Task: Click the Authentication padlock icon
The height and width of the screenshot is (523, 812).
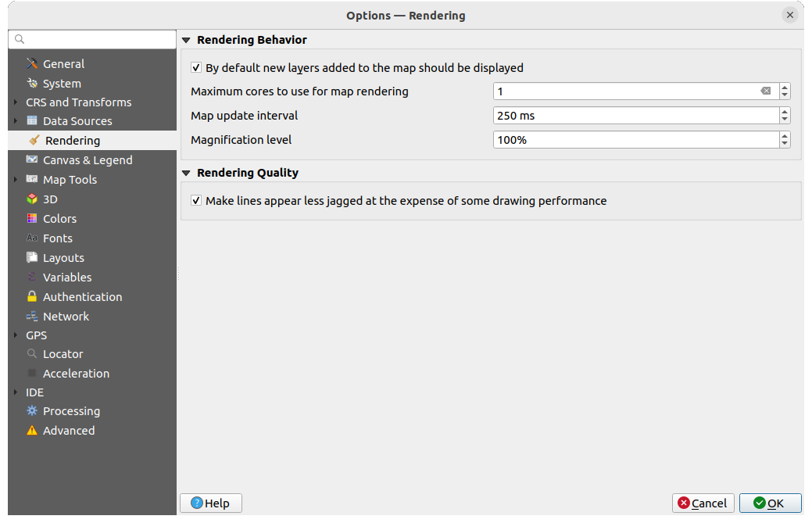Action: 33,296
